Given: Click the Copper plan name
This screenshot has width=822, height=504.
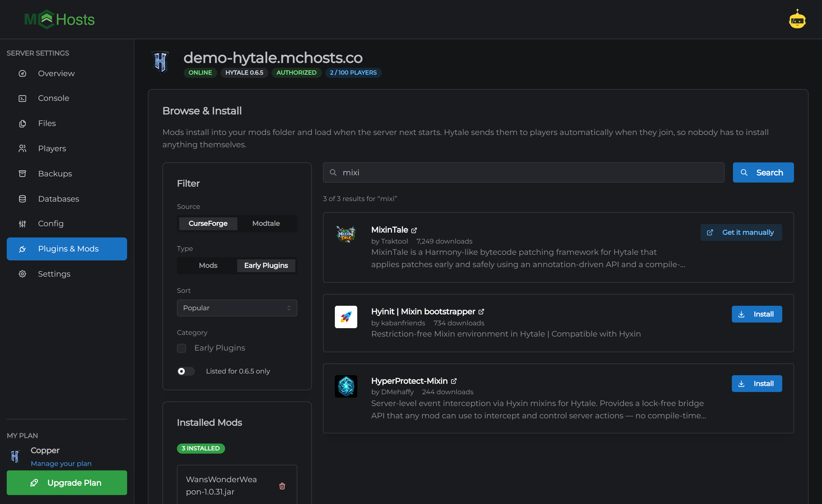Looking at the screenshot, I should click(45, 451).
